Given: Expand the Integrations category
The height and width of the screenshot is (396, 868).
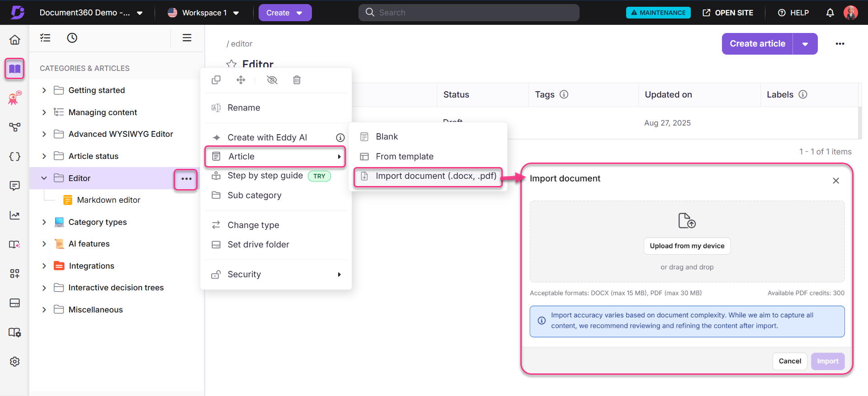Looking at the screenshot, I should [44, 266].
